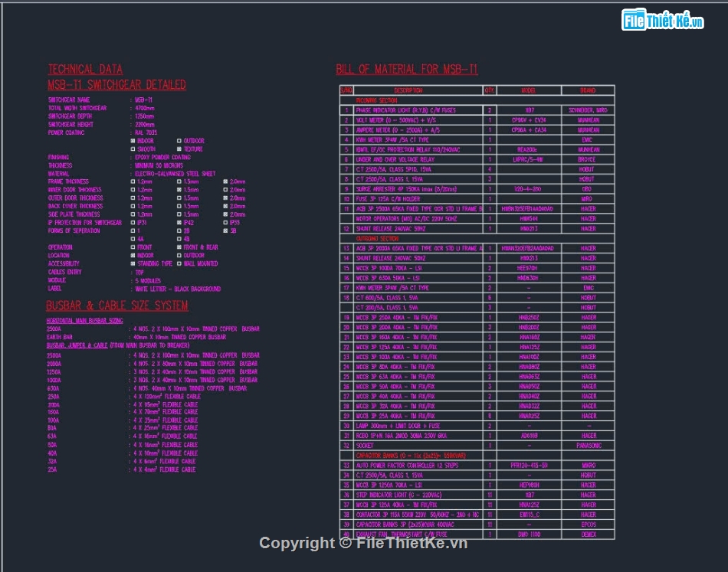Select the CONTACTOR 3P 115A 55KW row
This screenshot has width=728, height=572.
pyautogui.click(x=477, y=515)
